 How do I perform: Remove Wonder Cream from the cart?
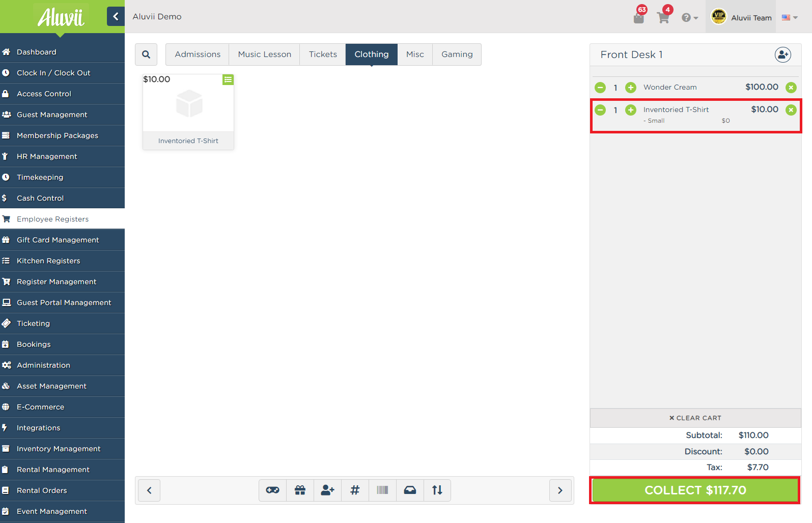click(791, 88)
